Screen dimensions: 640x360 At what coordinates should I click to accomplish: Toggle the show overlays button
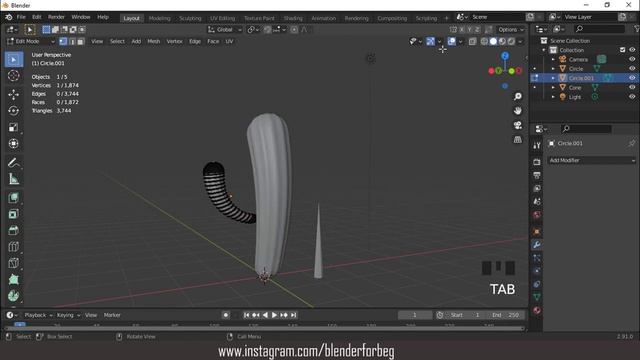[x=451, y=41]
